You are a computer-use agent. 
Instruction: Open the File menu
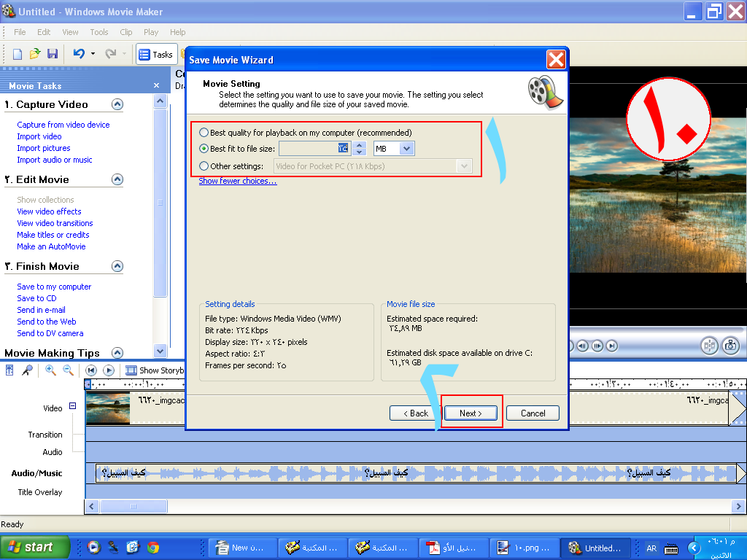[x=20, y=32]
